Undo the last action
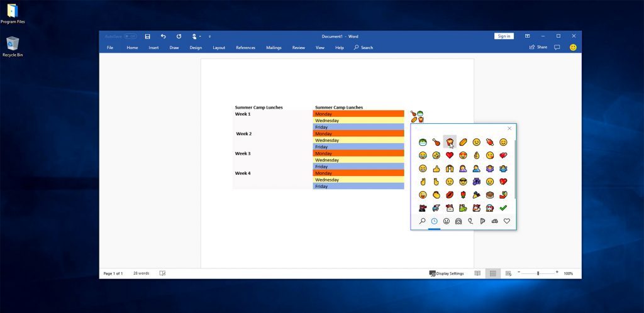644x313 pixels. [x=163, y=36]
